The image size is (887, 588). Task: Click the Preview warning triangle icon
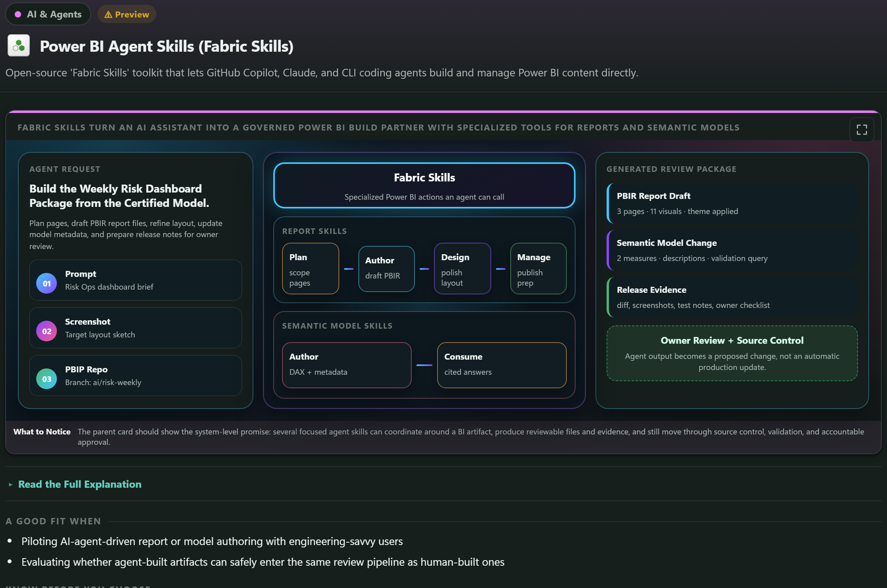point(108,15)
